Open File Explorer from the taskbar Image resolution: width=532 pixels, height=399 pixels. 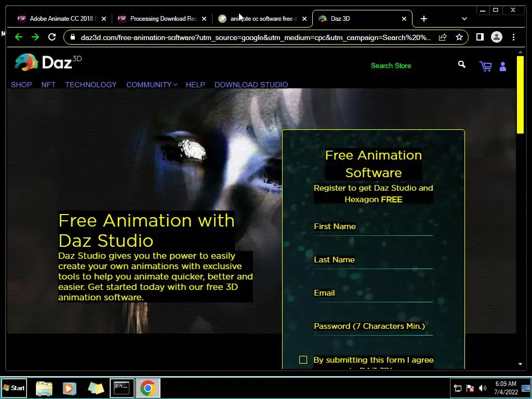(44, 388)
